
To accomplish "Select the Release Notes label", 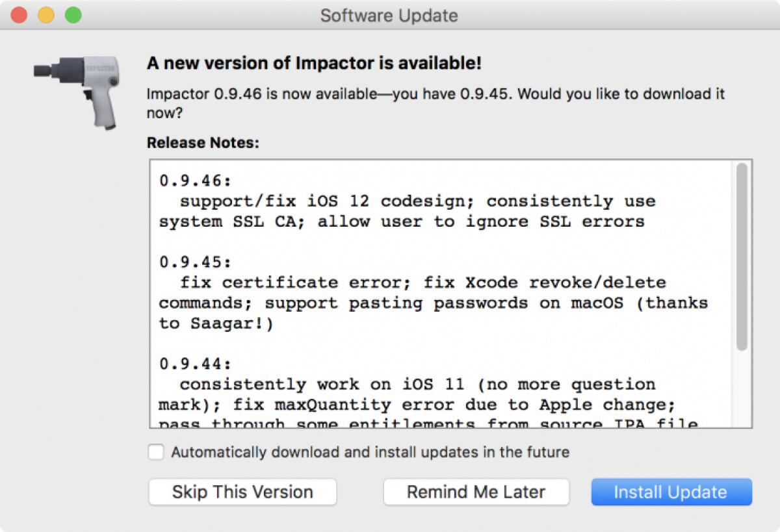I will point(200,142).
